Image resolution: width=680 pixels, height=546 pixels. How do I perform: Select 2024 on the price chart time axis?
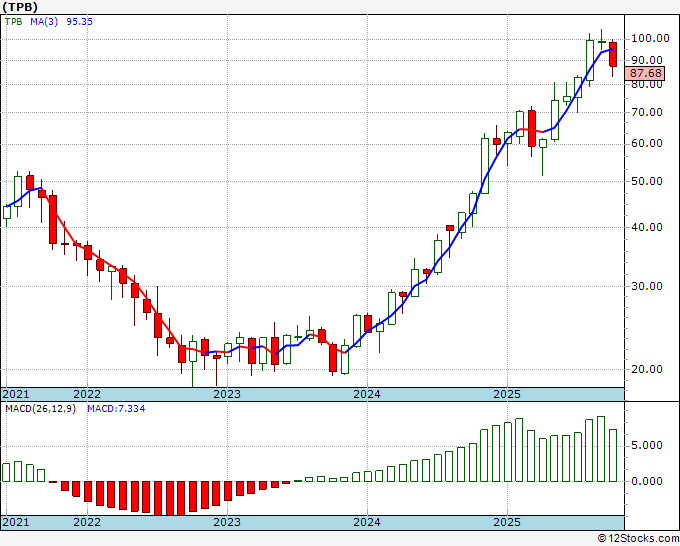tap(367, 394)
